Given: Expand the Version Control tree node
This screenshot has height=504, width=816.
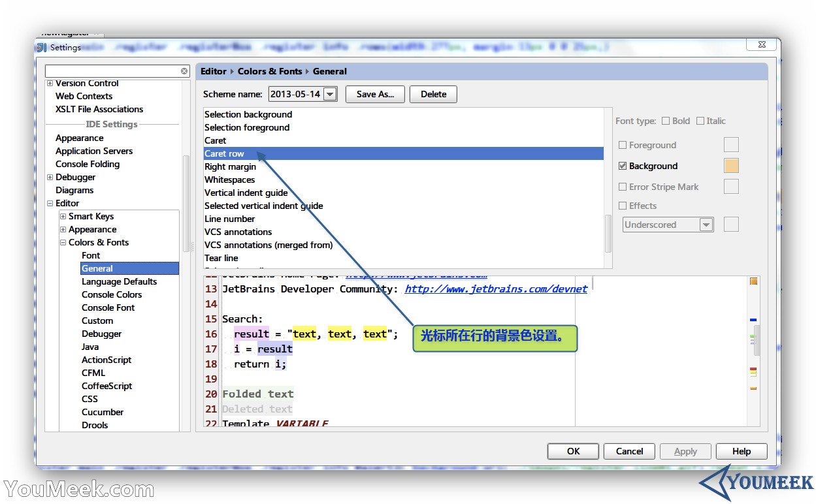Looking at the screenshot, I should (x=50, y=84).
